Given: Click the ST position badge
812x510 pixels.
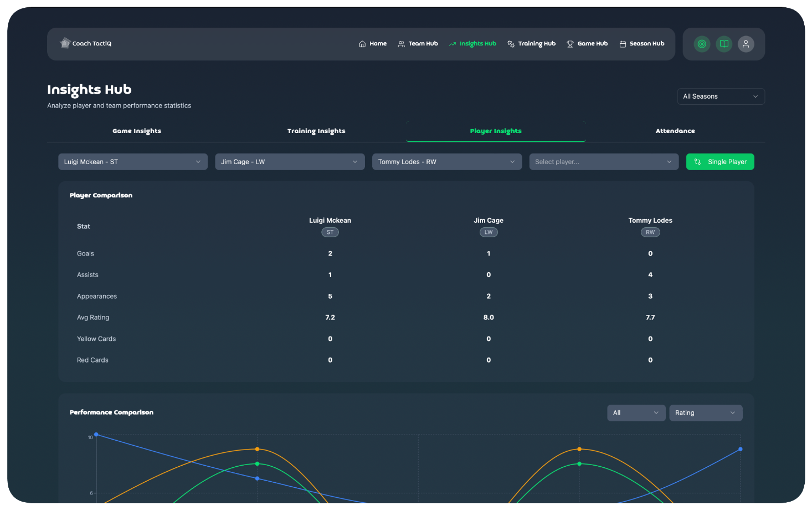Looking at the screenshot, I should click(x=330, y=232).
